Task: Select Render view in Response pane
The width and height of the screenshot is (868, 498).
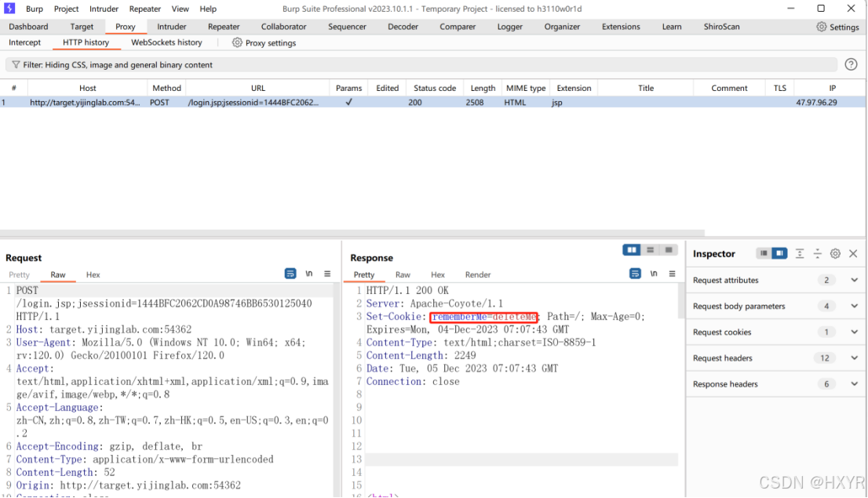Action: point(478,274)
